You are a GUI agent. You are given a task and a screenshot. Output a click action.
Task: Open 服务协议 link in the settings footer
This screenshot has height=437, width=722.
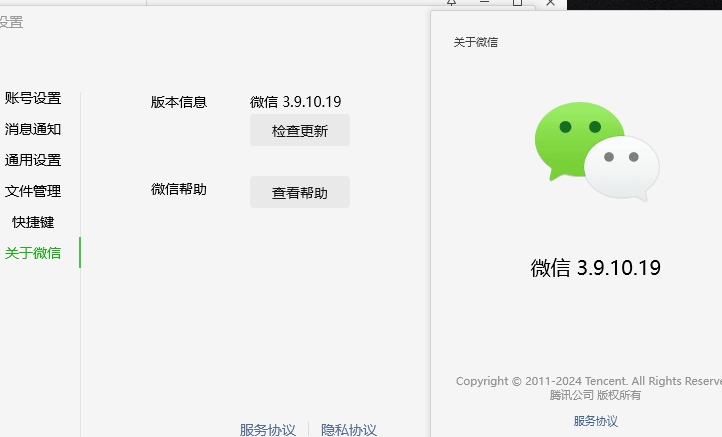coord(268,430)
